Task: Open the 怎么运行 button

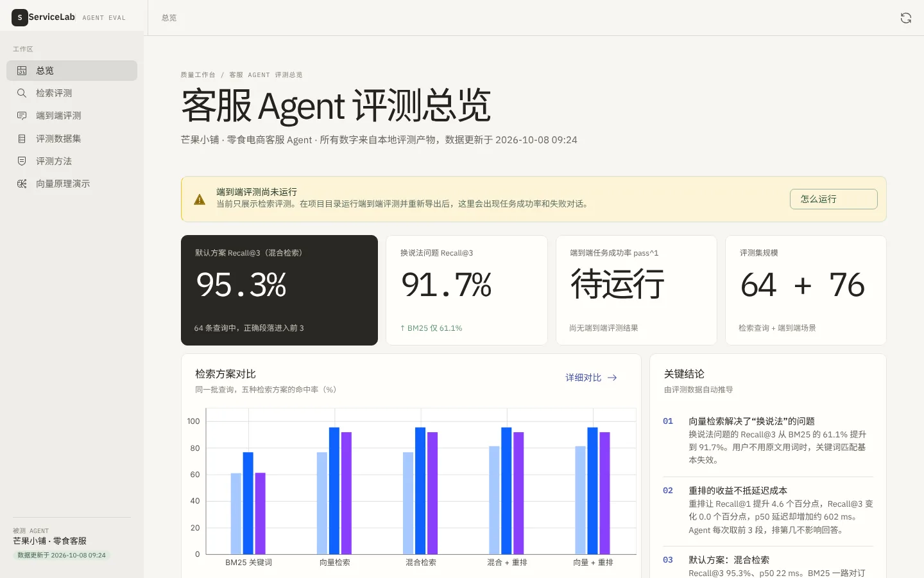Action: 834,199
